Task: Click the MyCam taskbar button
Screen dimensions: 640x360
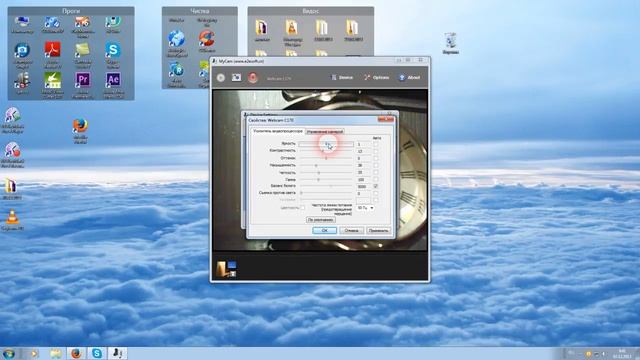Action: click(x=118, y=353)
